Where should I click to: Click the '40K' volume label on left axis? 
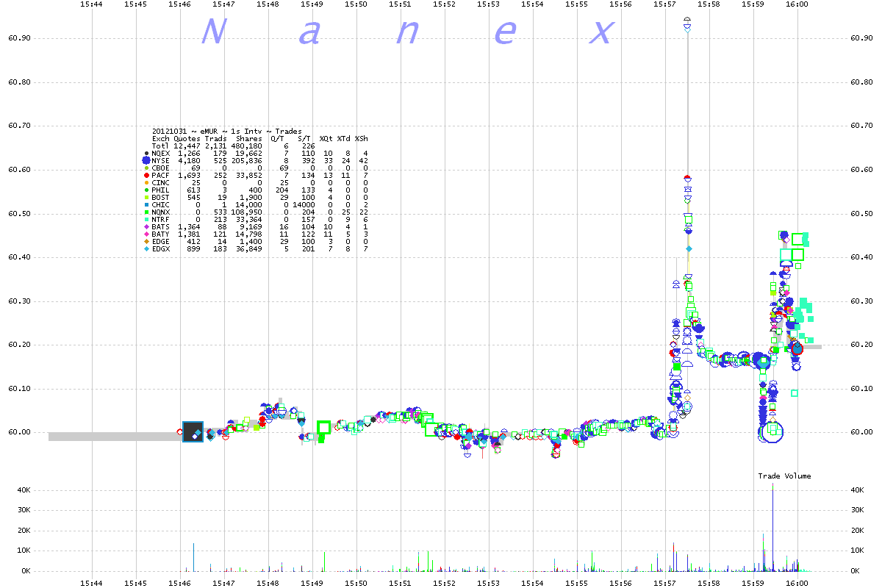[23, 490]
